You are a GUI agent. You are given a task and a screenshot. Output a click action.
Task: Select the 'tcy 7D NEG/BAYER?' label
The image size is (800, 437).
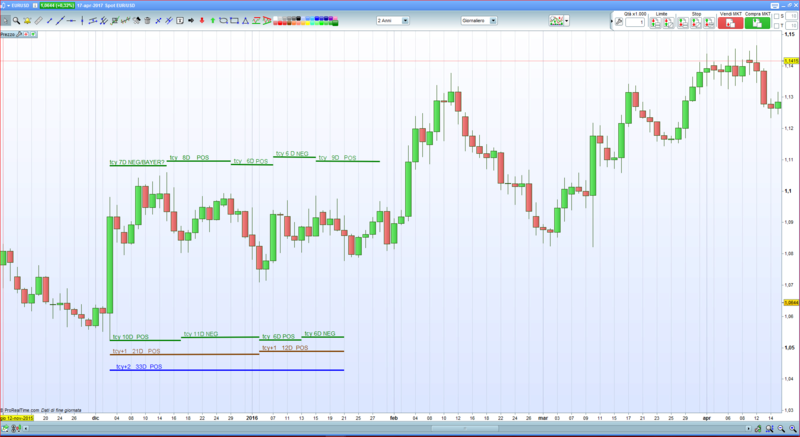pyautogui.click(x=138, y=162)
